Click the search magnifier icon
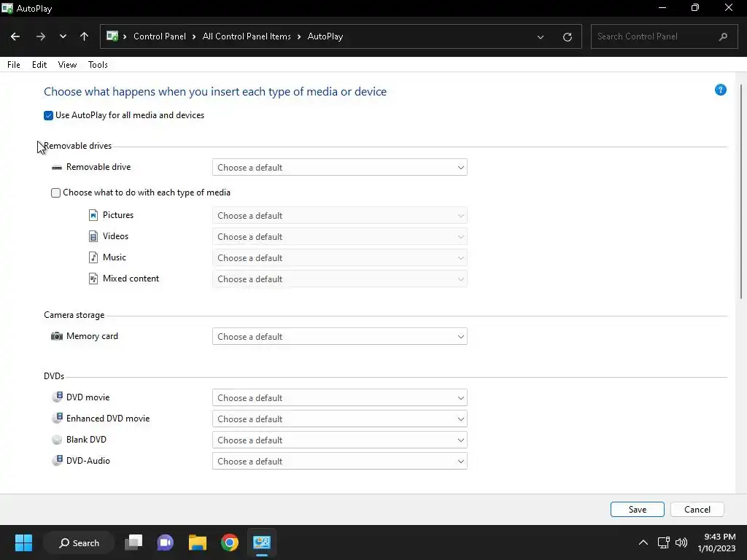 pyautogui.click(x=723, y=36)
